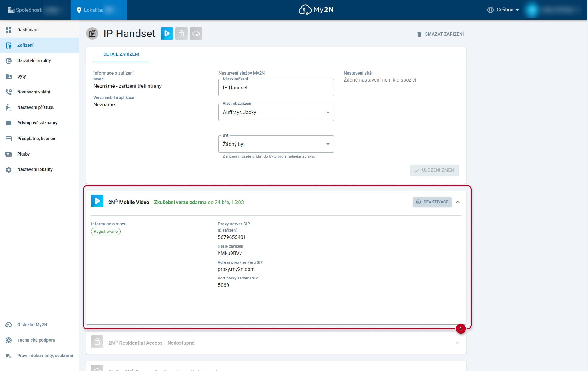The height and width of the screenshot is (371, 588).
Task: Click the Nastavení lokality gear icon
Action: pyautogui.click(x=9, y=169)
